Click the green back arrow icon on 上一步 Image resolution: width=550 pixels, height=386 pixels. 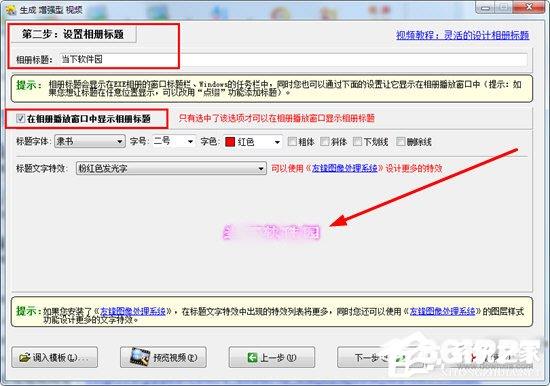[x=253, y=358]
